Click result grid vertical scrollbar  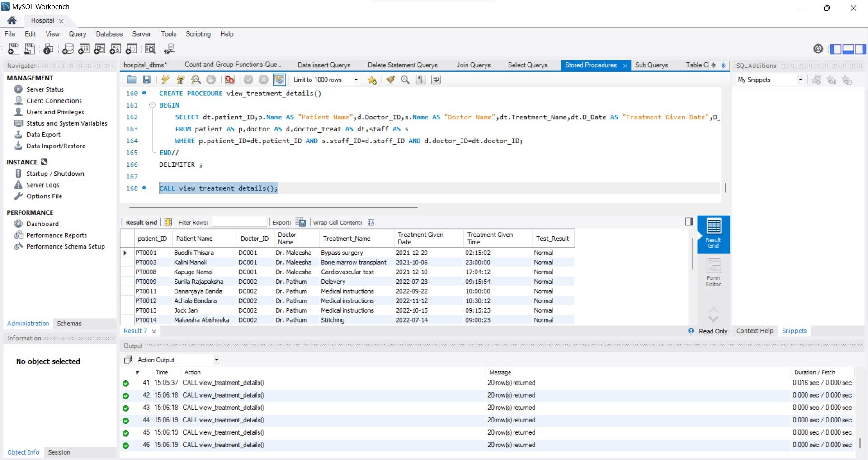[x=693, y=254]
